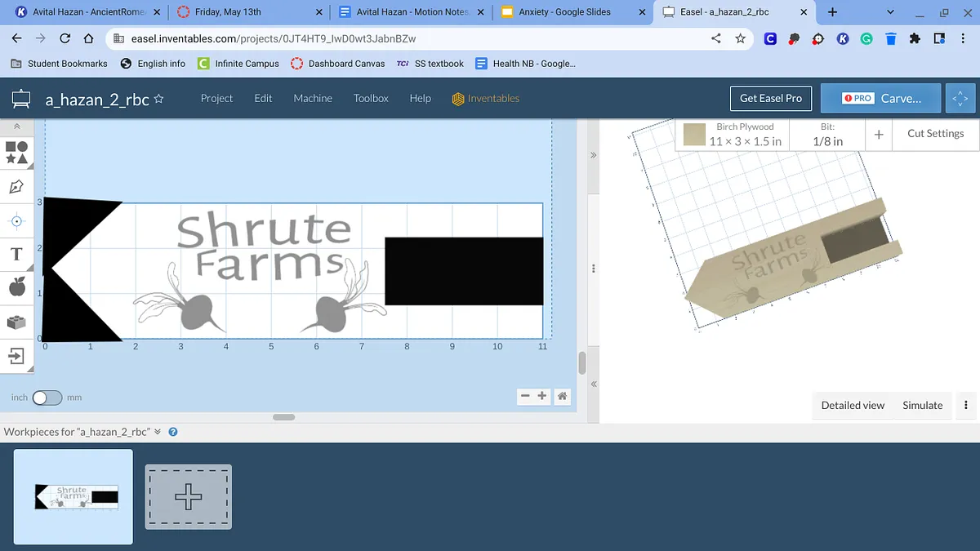Open the Extensions puzzle icon
Screen dimensions: 980x551
point(915,38)
